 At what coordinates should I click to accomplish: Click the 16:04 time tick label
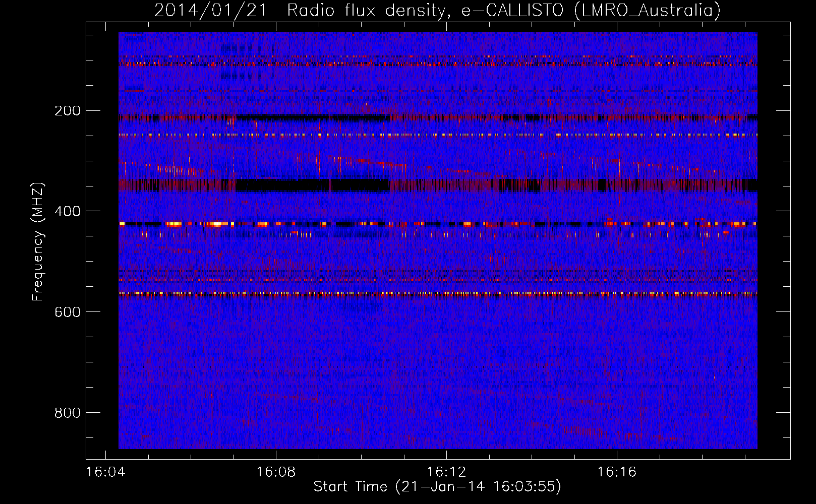(105, 472)
